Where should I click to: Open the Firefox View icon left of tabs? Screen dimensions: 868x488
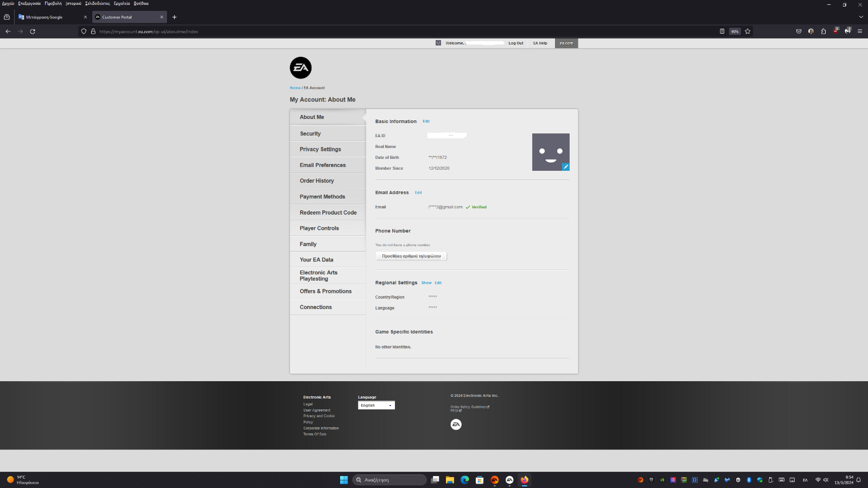coord(7,17)
